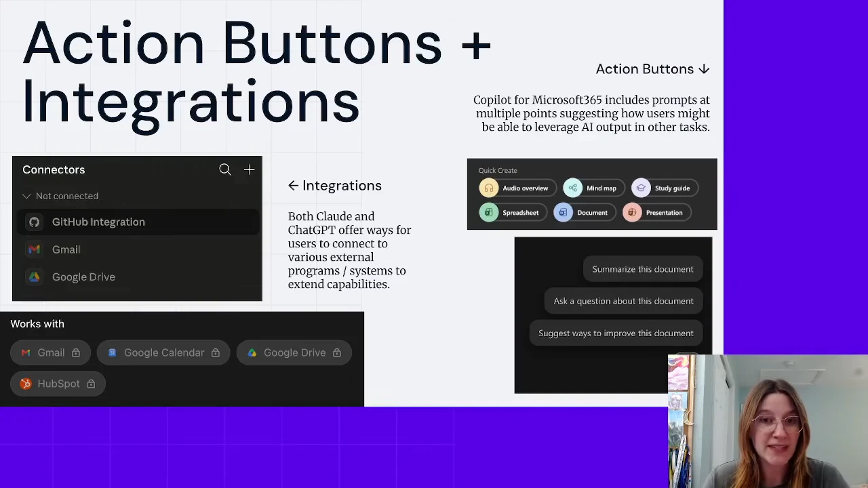The width and height of the screenshot is (868, 488).
Task: Click the lock icon on Google Calendar chip
Action: click(216, 352)
